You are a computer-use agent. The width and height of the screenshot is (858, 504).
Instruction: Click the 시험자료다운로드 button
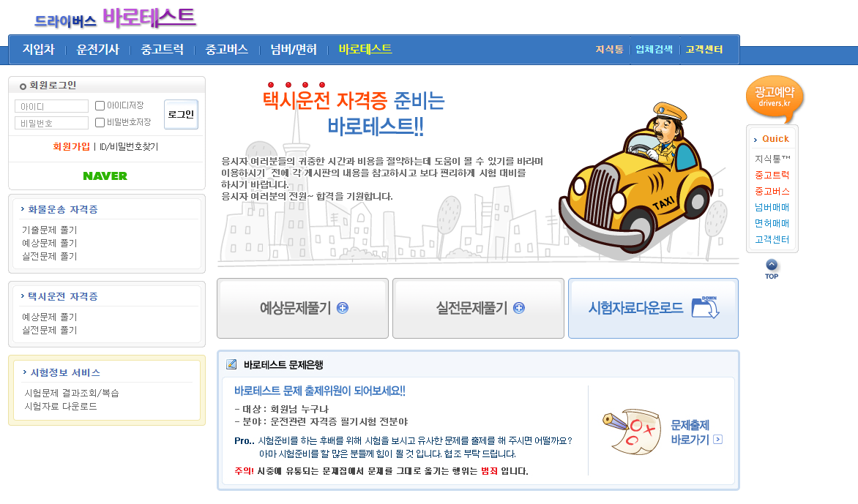coord(653,308)
